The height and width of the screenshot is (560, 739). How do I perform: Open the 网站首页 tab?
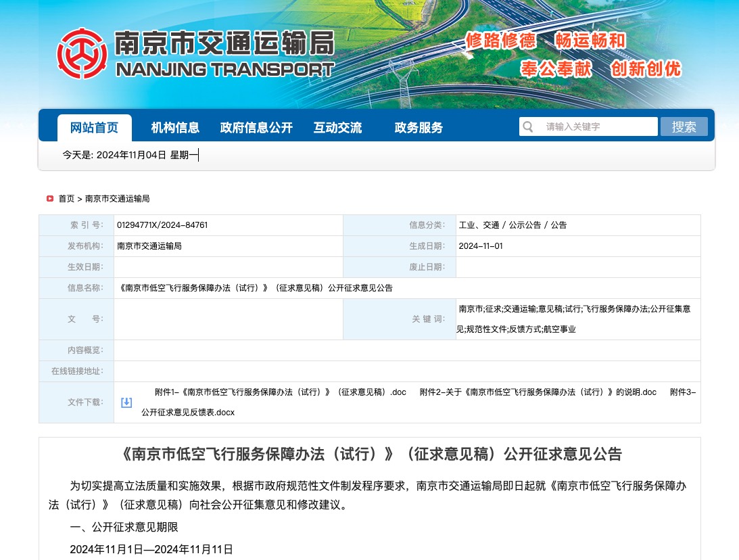[x=94, y=128]
